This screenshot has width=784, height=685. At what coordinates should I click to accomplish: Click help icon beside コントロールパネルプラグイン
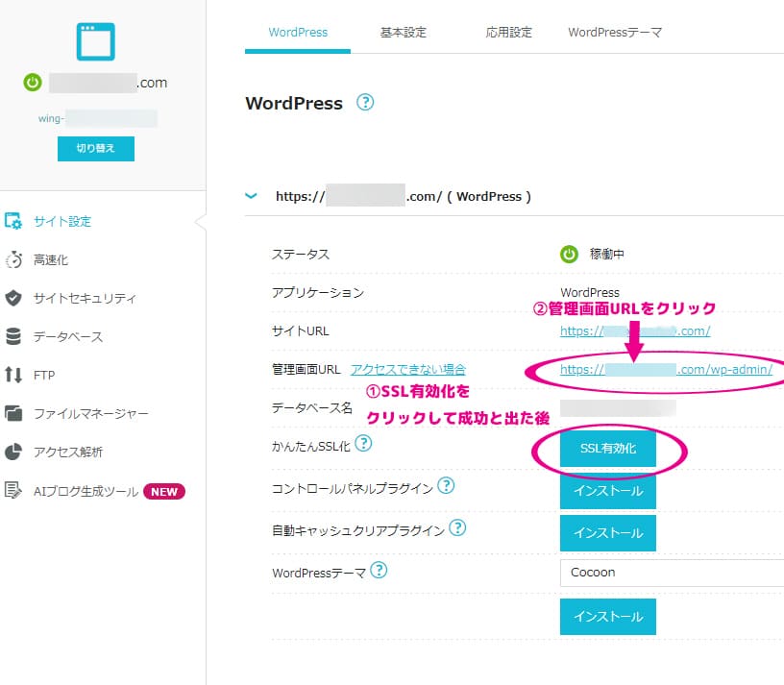click(446, 485)
